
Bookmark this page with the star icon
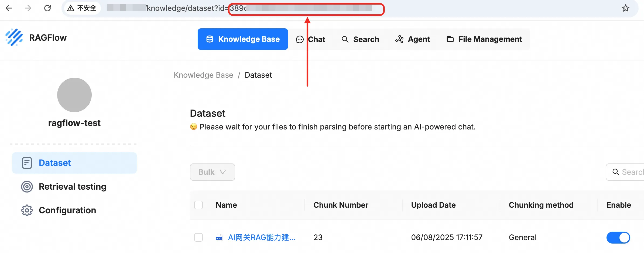(626, 8)
